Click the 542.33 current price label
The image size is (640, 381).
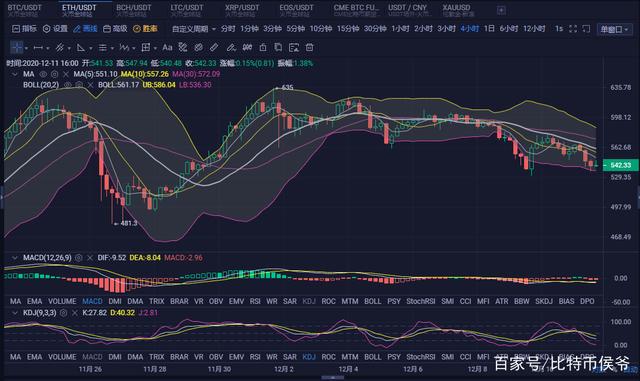[620, 165]
